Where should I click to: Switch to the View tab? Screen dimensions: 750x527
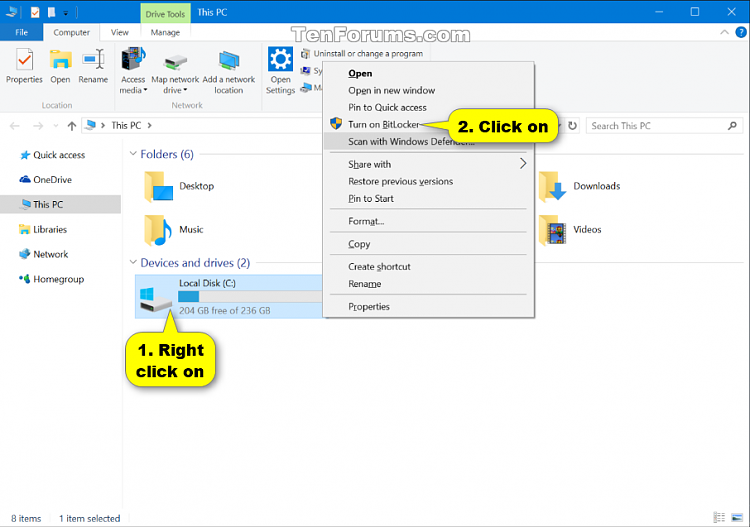click(x=120, y=33)
